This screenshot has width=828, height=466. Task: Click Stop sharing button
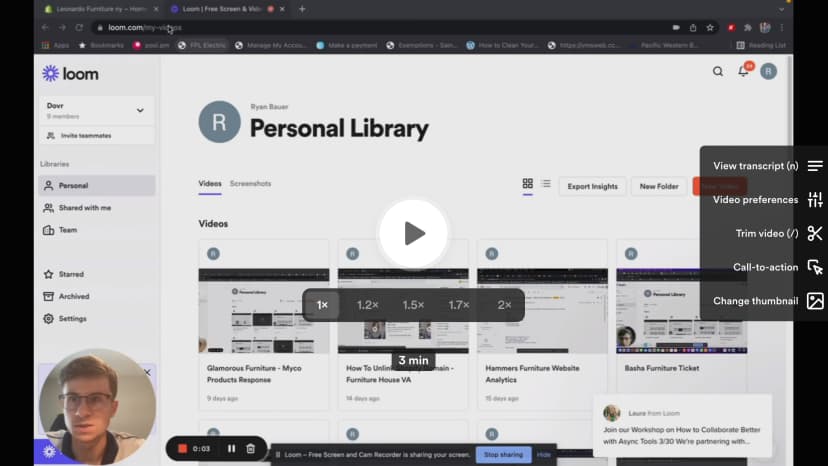[x=503, y=454]
